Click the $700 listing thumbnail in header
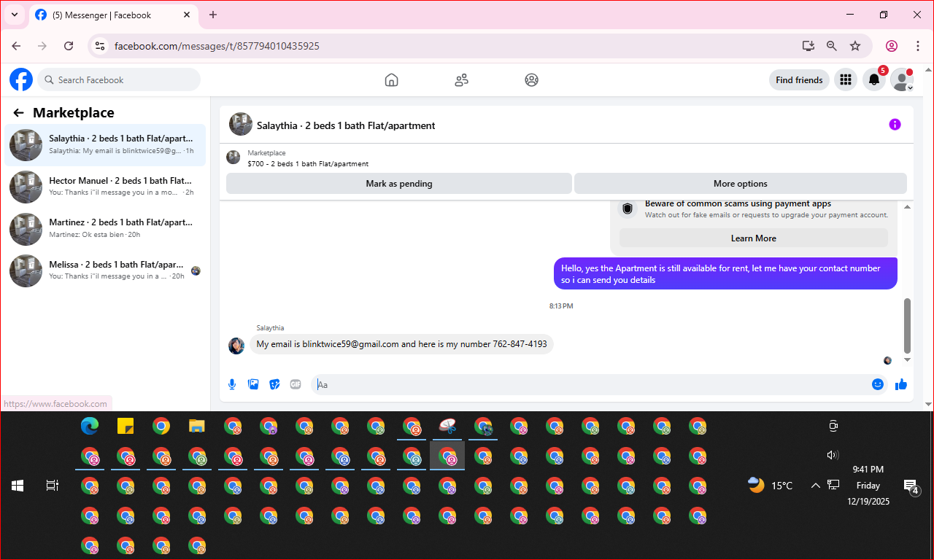This screenshot has height=560, width=934. tap(233, 157)
